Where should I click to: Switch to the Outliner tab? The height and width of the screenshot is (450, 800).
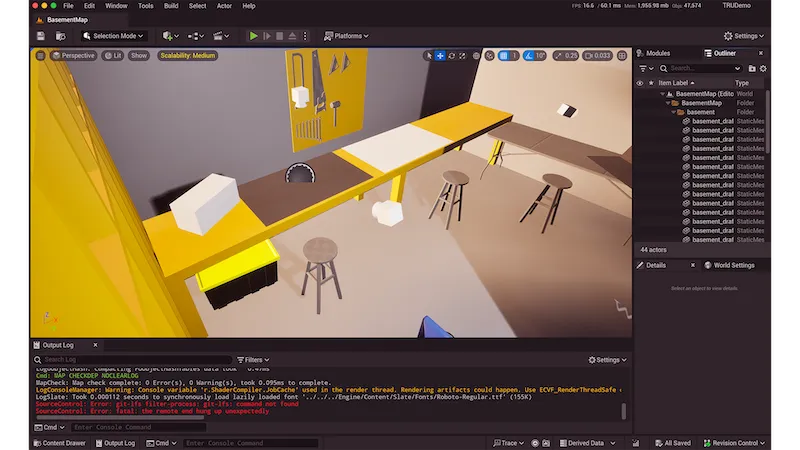pyautogui.click(x=720, y=53)
